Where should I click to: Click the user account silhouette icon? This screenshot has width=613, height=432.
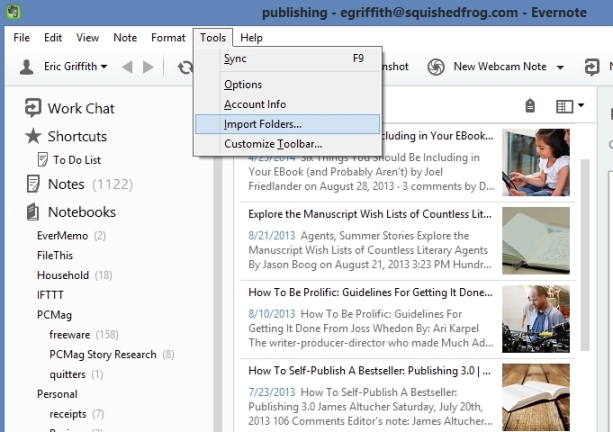[x=27, y=67]
